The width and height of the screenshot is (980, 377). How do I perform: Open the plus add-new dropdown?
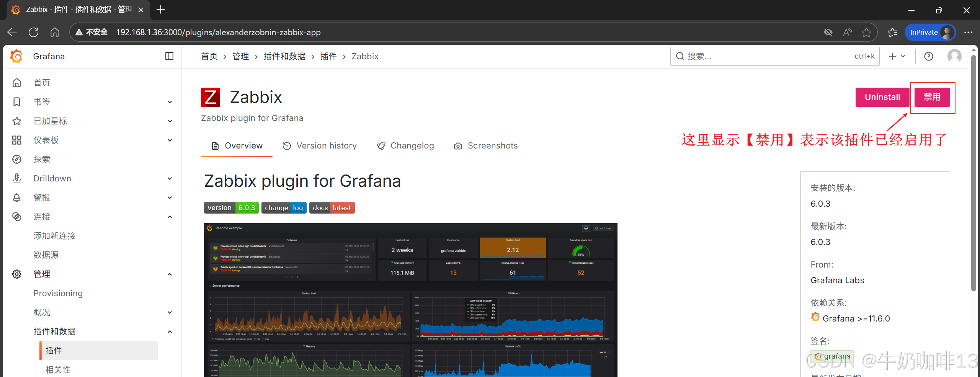[897, 56]
